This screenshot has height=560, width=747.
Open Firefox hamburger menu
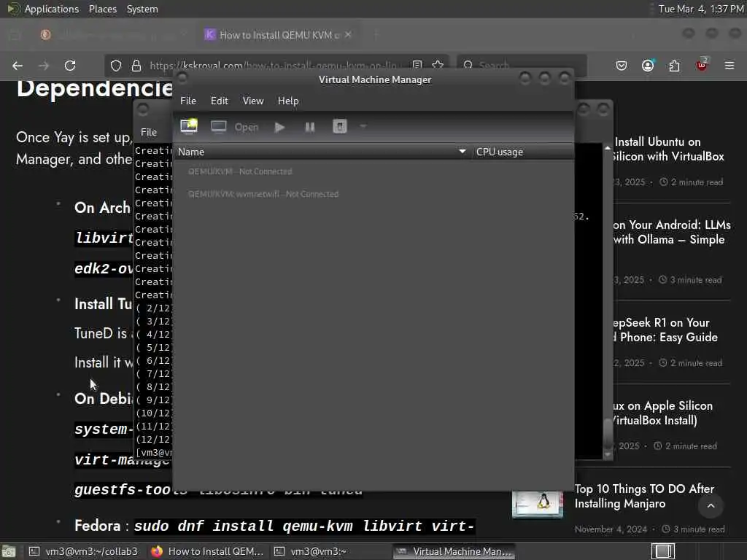[729, 66]
